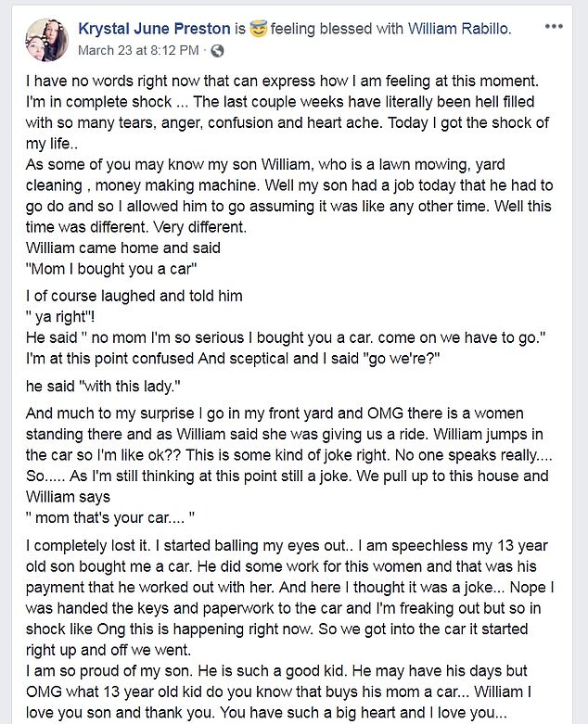Click the text "And much to my surprise"
The height and width of the screenshot is (724, 588).
(109, 413)
